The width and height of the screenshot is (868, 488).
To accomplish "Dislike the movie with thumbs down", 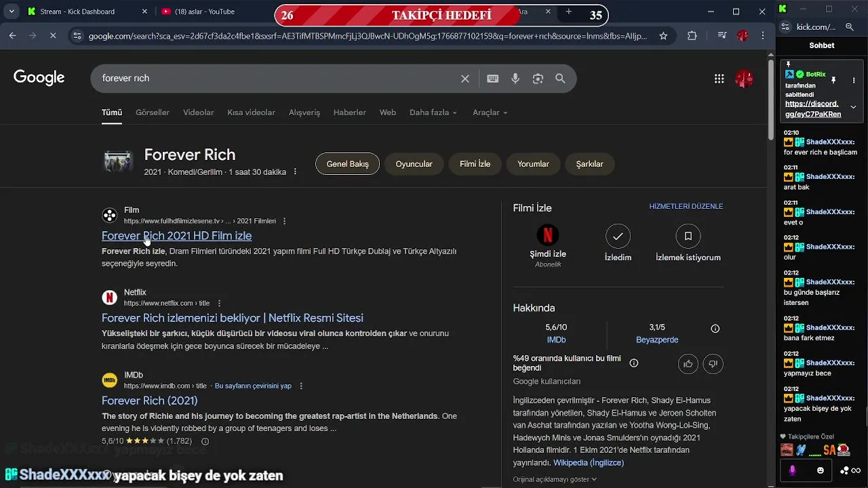I will click(713, 364).
